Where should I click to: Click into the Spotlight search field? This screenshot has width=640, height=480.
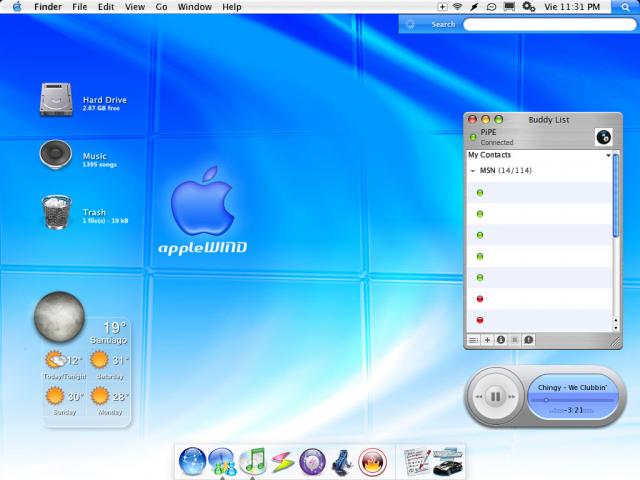click(549, 24)
